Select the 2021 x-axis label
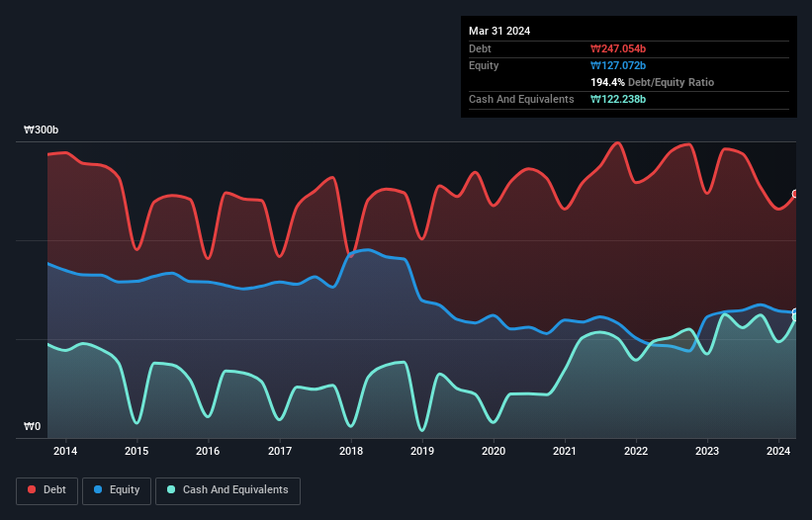The image size is (812, 520). pyautogui.click(x=565, y=451)
